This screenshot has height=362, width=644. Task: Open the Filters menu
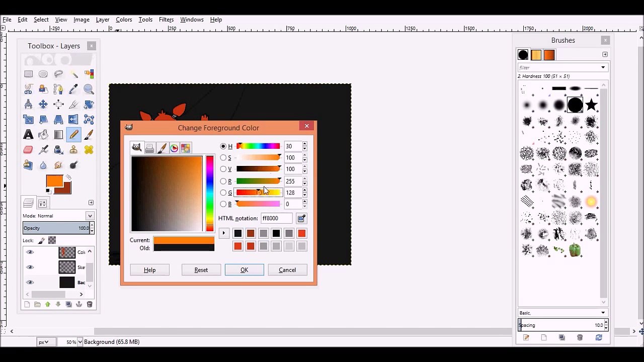[166, 20]
